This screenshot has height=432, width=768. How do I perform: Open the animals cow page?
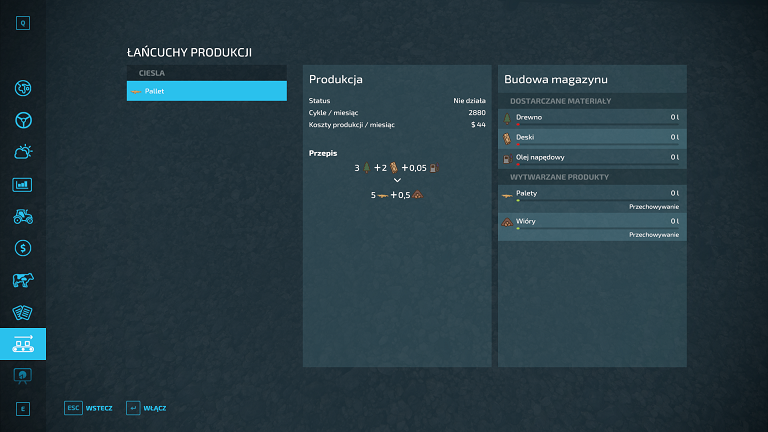click(x=23, y=280)
